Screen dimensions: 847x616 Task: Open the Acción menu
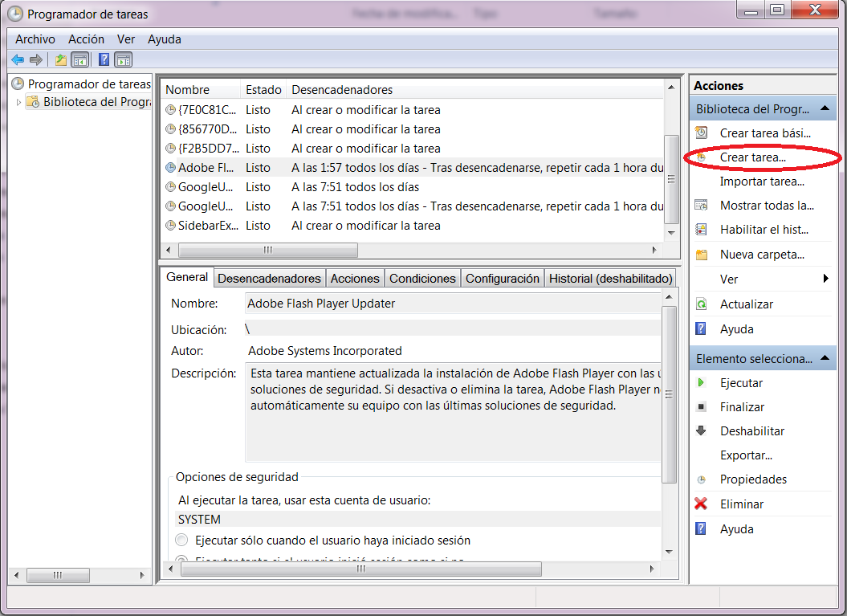[86, 39]
